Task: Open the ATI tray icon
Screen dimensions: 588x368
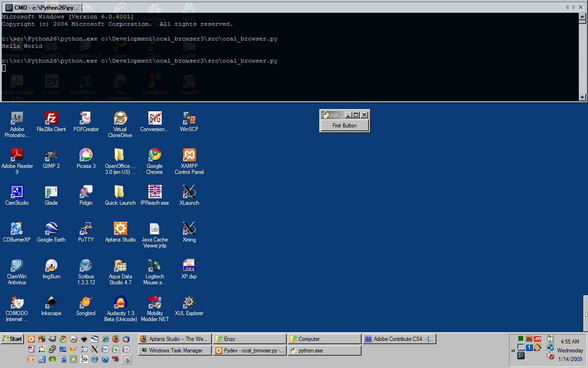Action: click(x=537, y=339)
